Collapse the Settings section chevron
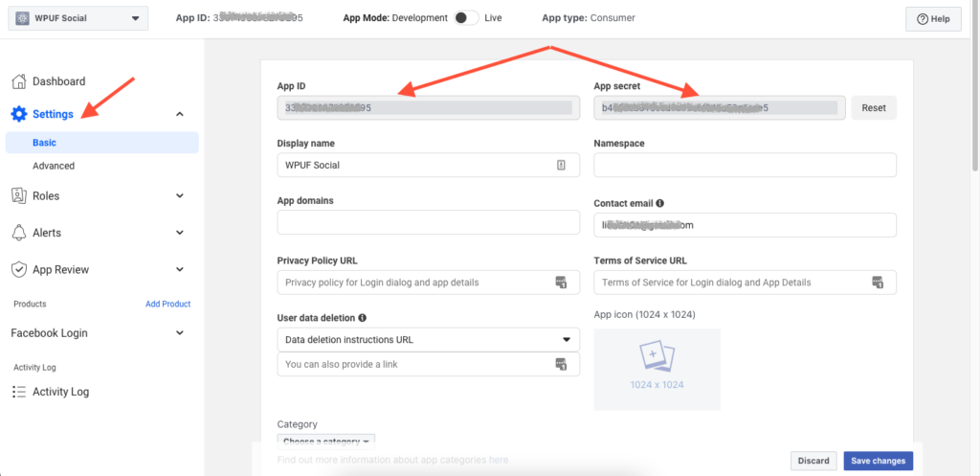The height and width of the screenshot is (476, 980). [180, 114]
